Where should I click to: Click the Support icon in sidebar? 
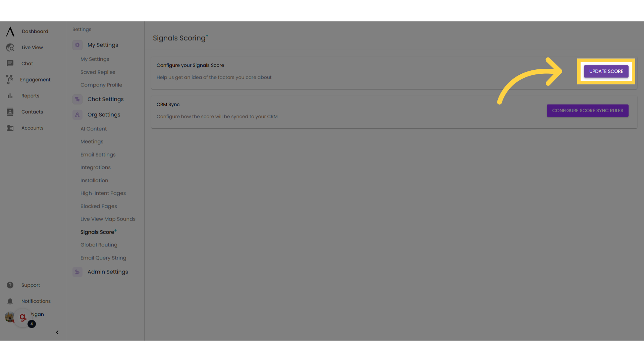(x=10, y=285)
